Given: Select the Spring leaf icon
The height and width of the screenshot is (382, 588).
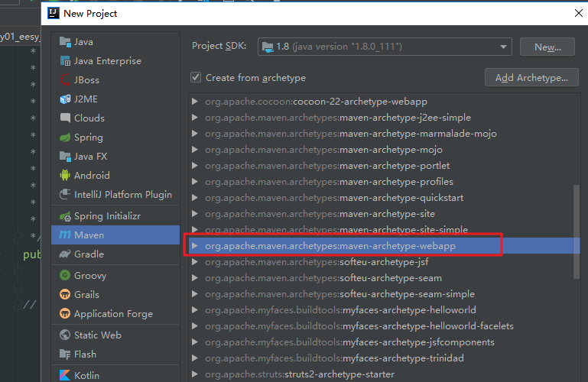Looking at the screenshot, I should pyautogui.click(x=65, y=138).
